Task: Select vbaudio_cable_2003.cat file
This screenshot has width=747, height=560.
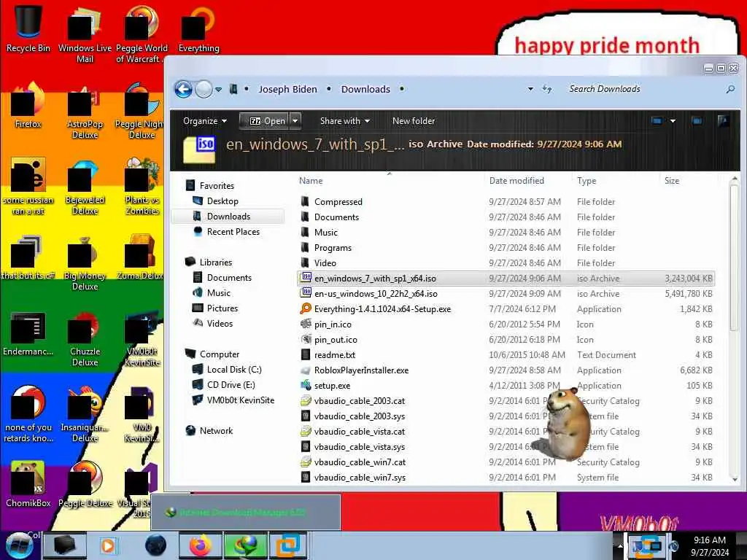Action: [359, 400]
